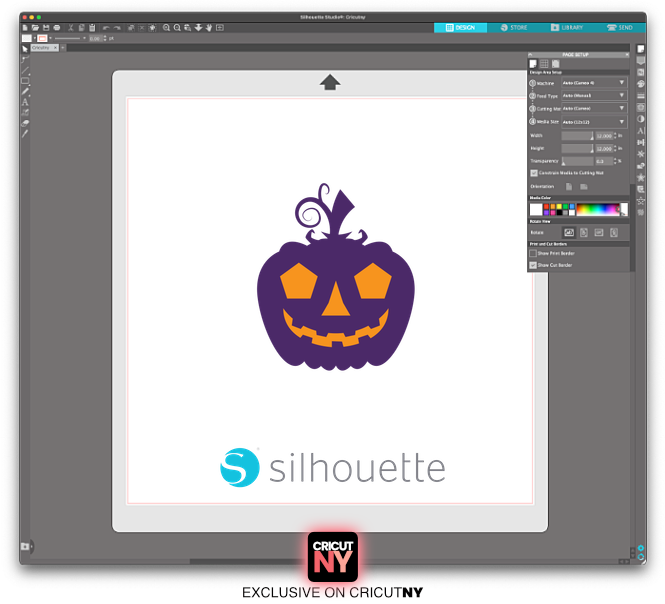Close the Cricutny document tab
This screenshot has width=665, height=604.
[56, 48]
